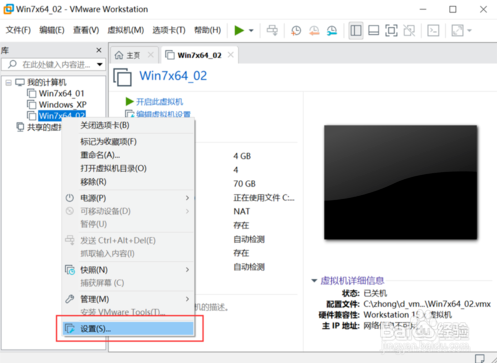Click the library search input field
The image size is (497, 363).
point(53,64)
